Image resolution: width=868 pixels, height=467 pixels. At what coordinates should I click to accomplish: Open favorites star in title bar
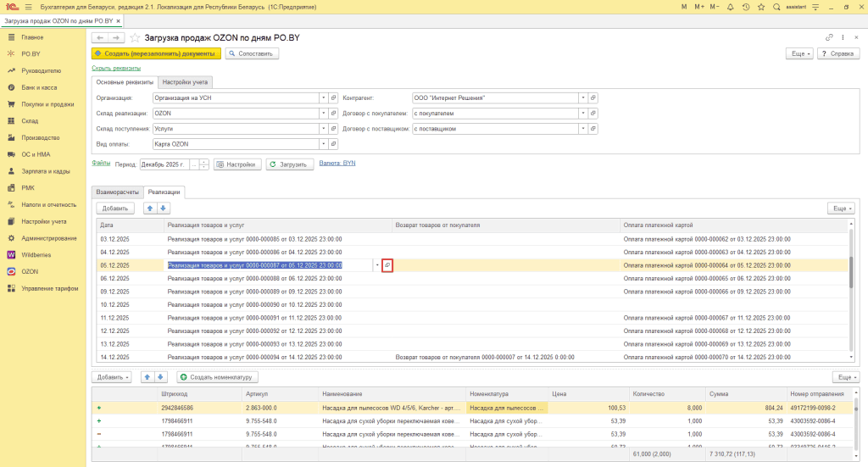click(761, 7)
